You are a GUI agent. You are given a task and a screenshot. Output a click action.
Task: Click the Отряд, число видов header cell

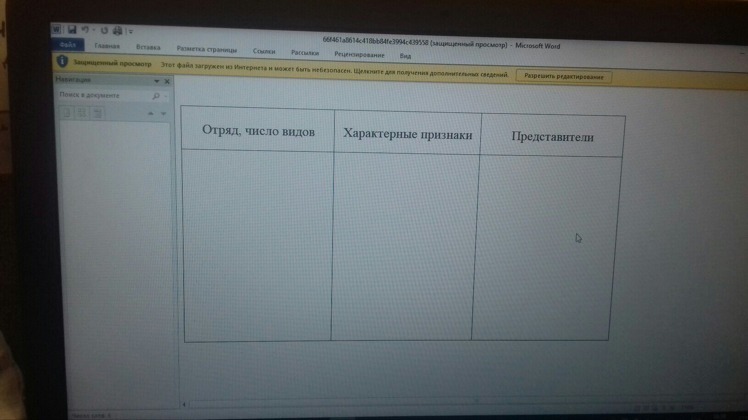coord(258,130)
